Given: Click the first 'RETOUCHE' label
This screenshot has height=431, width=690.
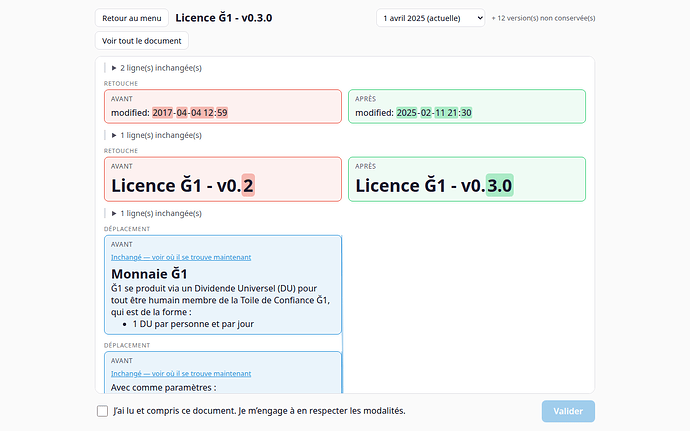Looking at the screenshot, I should (121, 84).
